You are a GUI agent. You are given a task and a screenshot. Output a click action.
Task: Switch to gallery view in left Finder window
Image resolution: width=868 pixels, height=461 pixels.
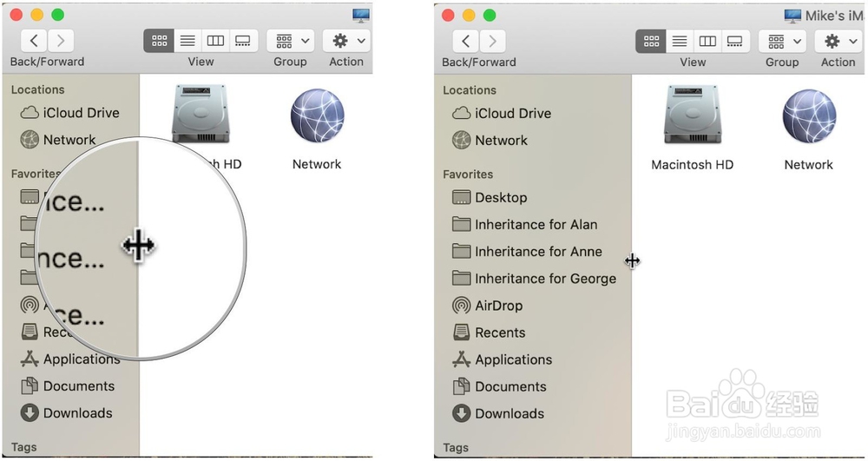tap(243, 41)
